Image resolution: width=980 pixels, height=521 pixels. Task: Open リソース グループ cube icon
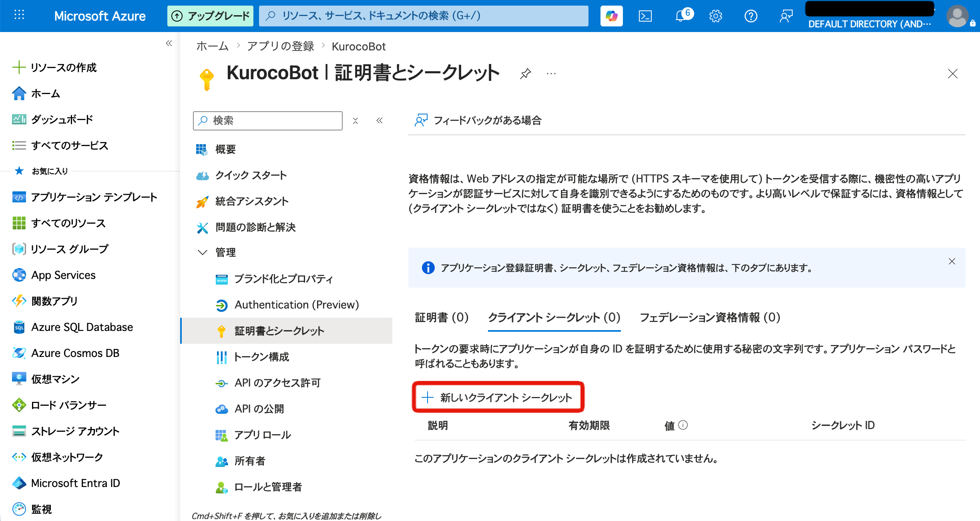coord(19,249)
